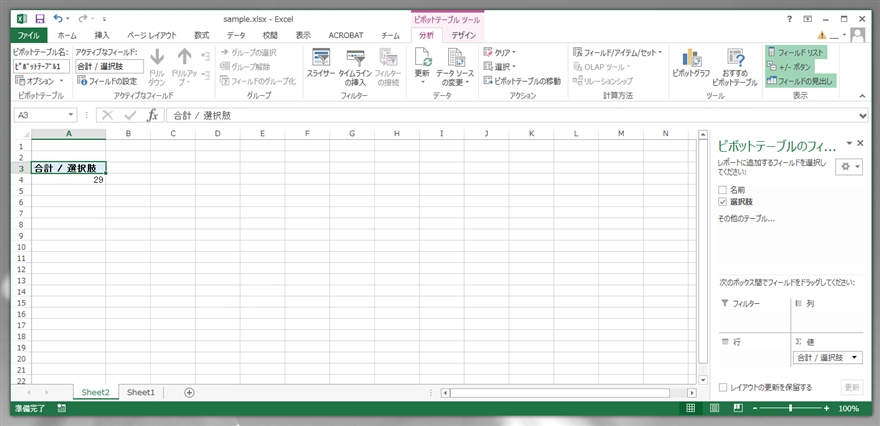This screenshot has height=426, width=880.
Task: Click the zoom out minus icon
Action: click(755, 408)
